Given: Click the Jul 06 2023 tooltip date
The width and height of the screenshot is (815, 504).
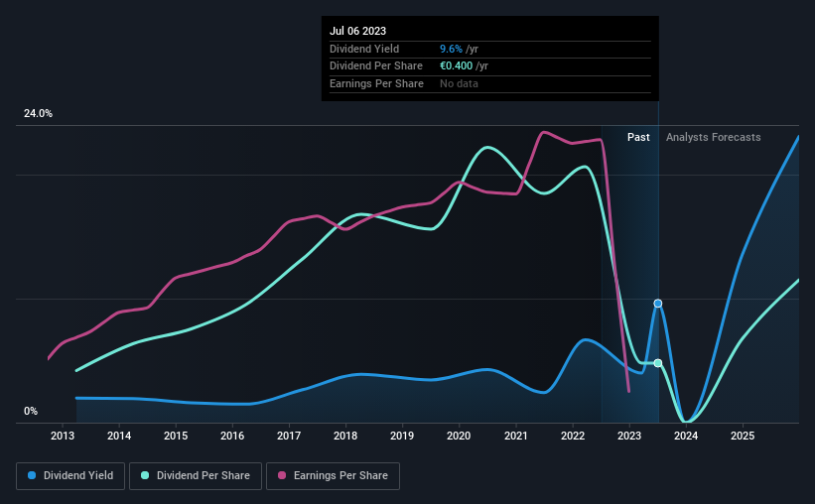Looking at the screenshot, I should (x=357, y=31).
